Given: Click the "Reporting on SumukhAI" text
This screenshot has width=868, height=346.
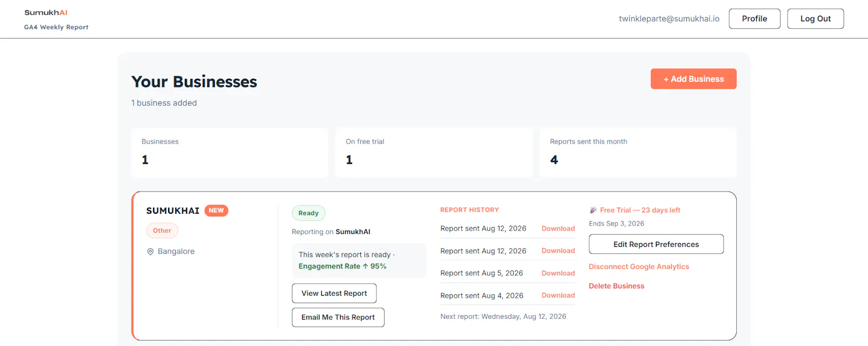Looking at the screenshot, I should coord(331,232).
